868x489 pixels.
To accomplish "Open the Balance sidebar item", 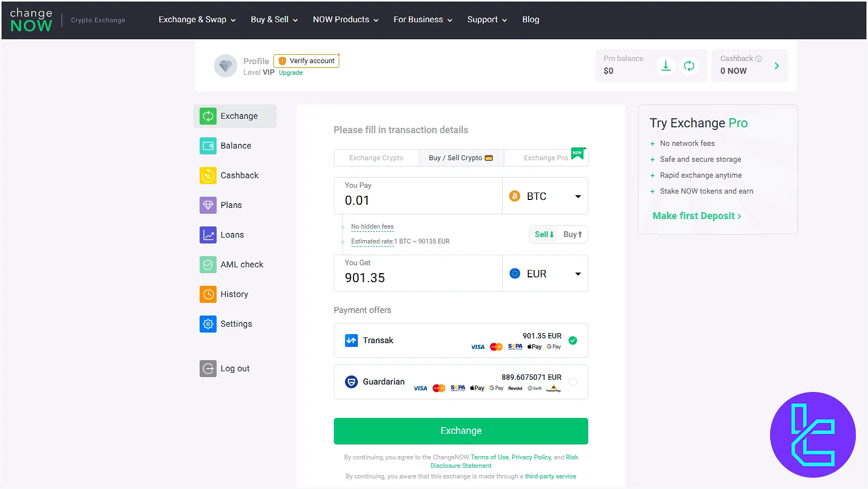I will 235,146.
